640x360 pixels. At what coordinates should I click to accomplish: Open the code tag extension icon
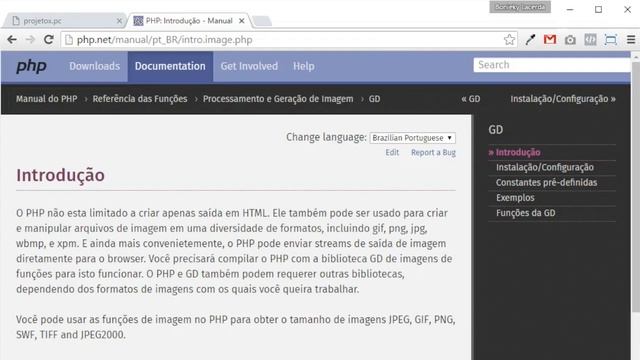tap(590, 40)
